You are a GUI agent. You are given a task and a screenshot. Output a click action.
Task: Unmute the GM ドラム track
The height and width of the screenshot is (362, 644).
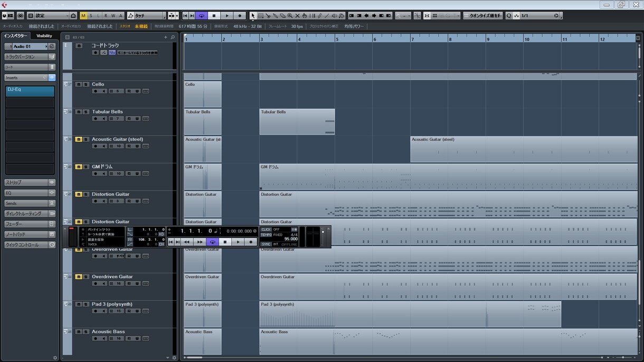(79, 167)
